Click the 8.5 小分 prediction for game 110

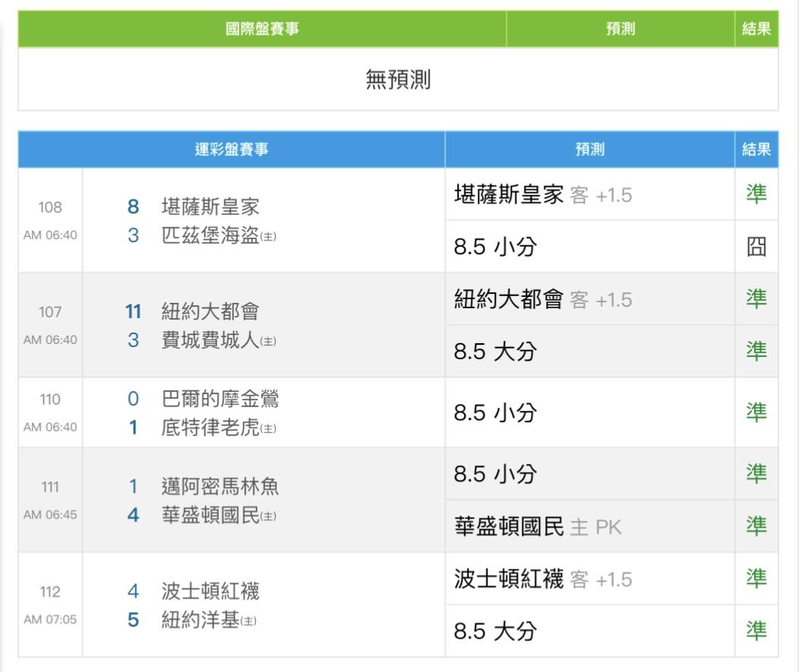pos(495,413)
